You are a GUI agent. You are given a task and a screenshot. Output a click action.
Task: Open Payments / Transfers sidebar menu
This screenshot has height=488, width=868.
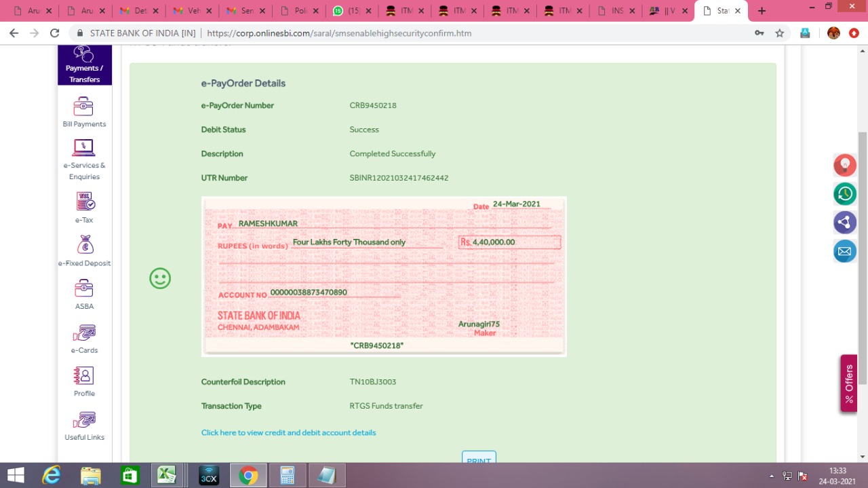[84, 65]
